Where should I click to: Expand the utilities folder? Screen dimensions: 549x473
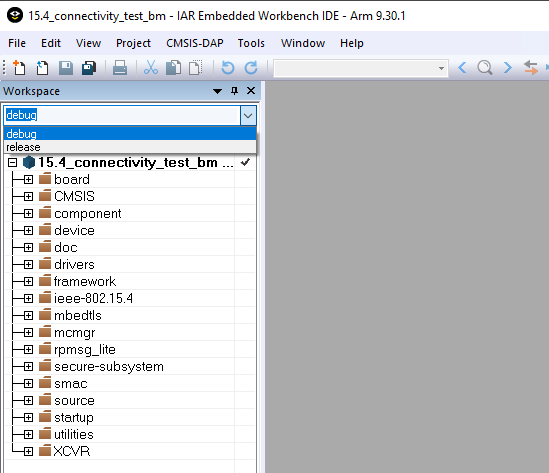28,434
